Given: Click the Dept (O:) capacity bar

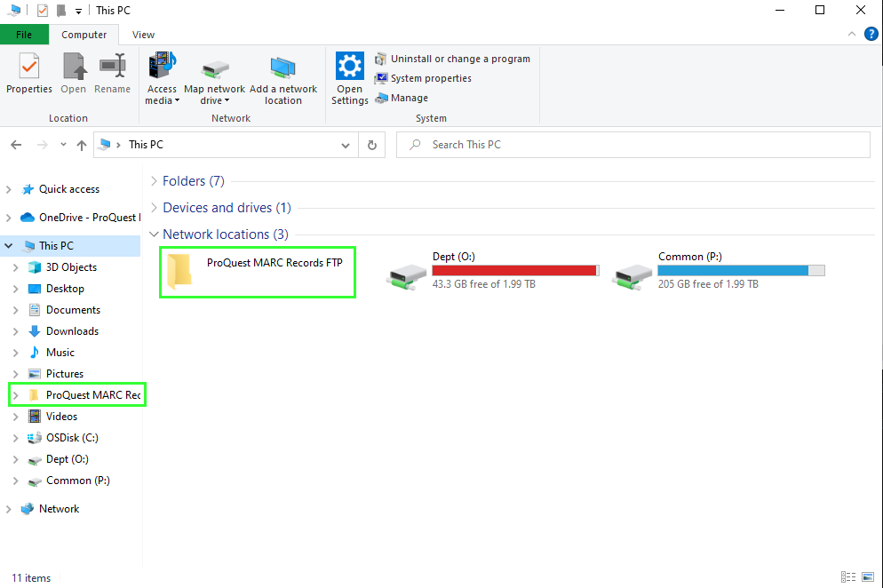Looking at the screenshot, I should click(515, 269).
